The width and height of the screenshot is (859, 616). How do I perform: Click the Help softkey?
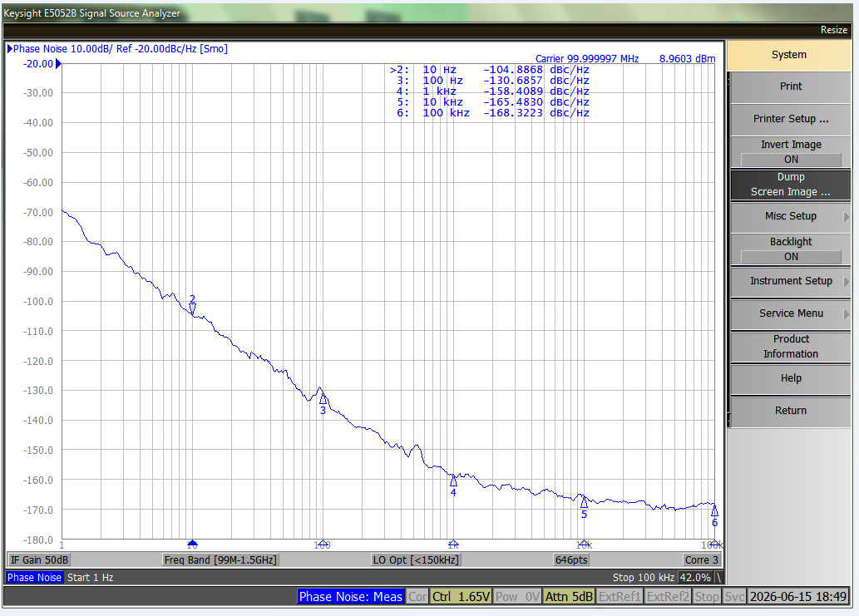pos(791,378)
